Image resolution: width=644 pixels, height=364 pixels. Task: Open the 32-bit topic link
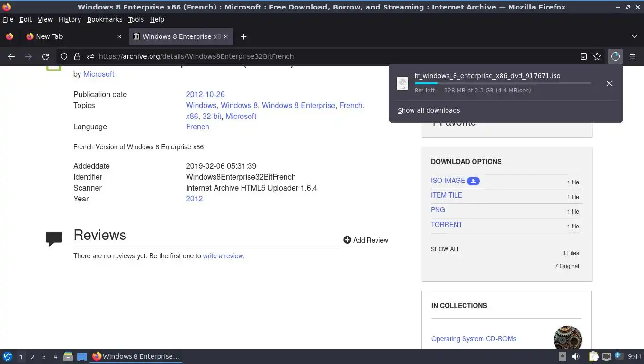[x=212, y=116]
